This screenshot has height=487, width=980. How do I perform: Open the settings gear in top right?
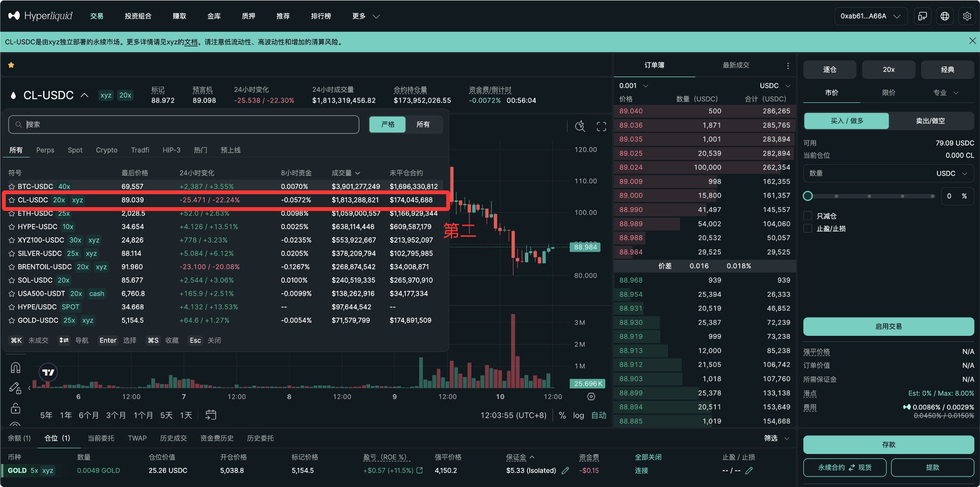click(x=968, y=16)
